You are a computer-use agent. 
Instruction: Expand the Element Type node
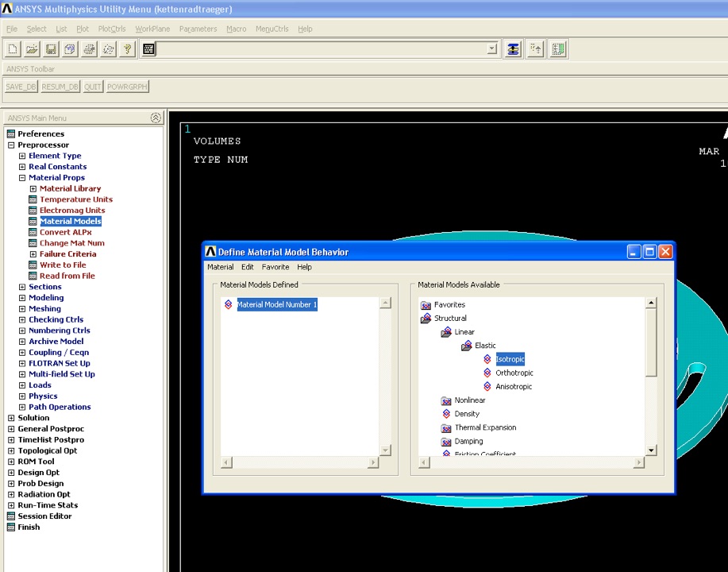pos(22,156)
